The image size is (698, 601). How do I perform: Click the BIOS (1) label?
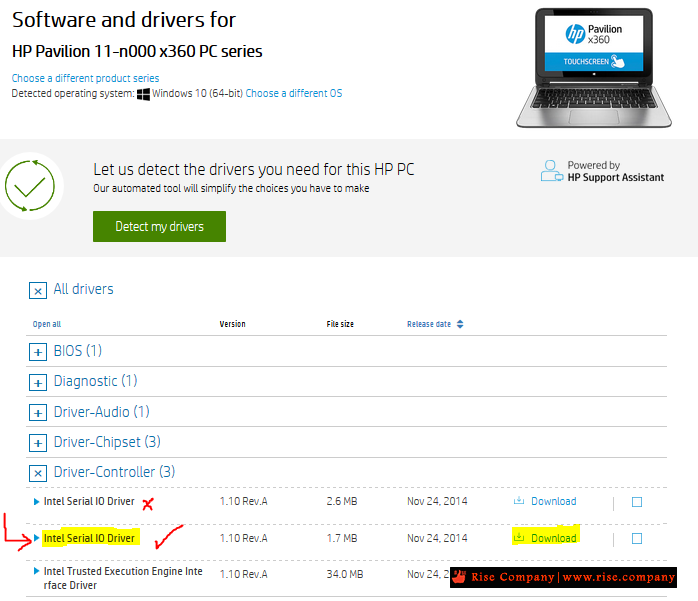[78, 351]
